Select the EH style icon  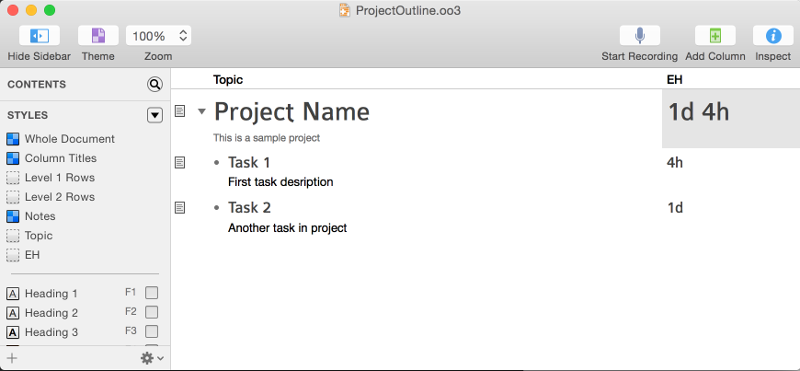[13, 255]
